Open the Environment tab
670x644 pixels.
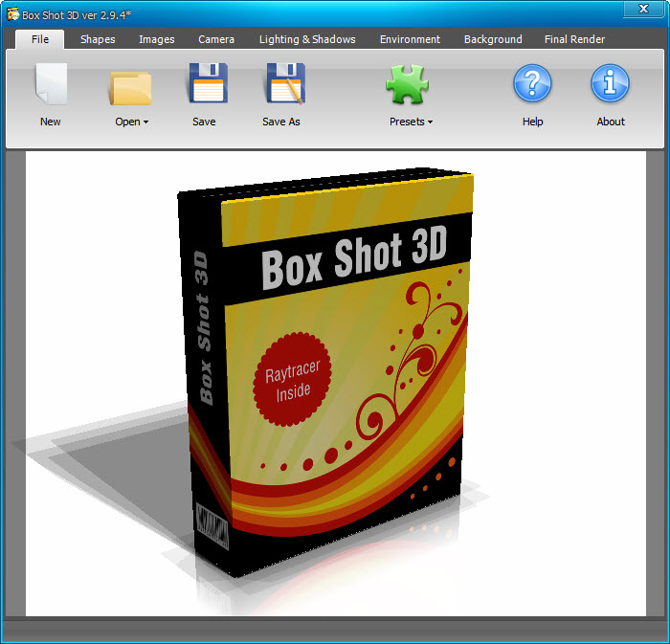tap(410, 39)
